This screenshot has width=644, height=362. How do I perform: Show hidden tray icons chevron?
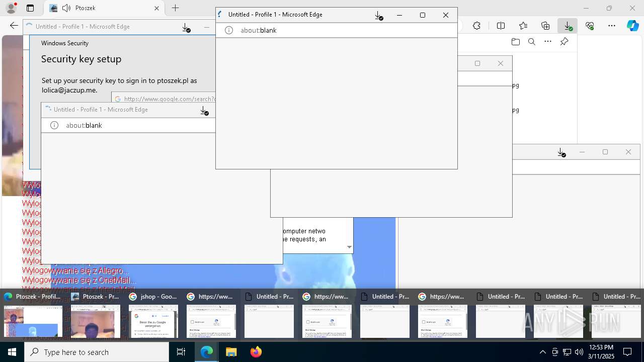542,352
